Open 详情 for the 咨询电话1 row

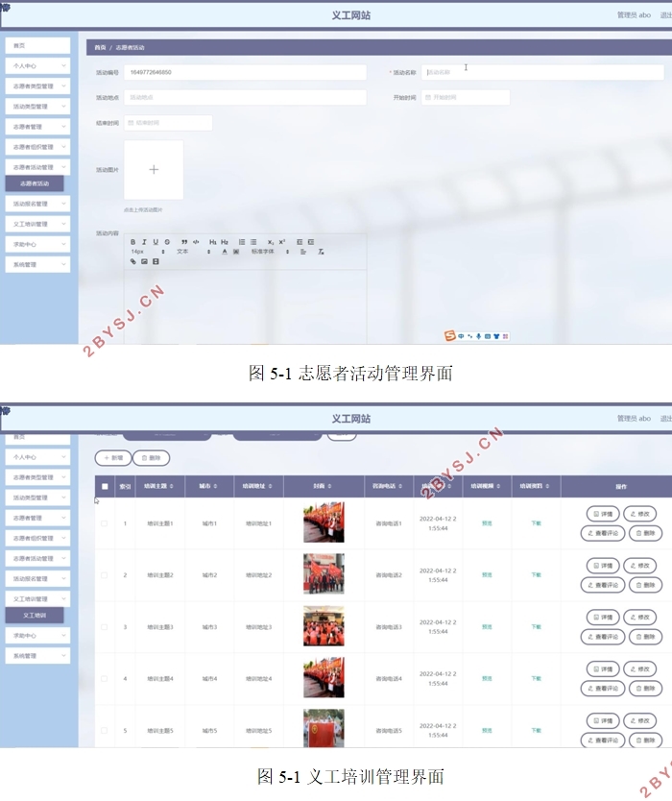(603, 514)
